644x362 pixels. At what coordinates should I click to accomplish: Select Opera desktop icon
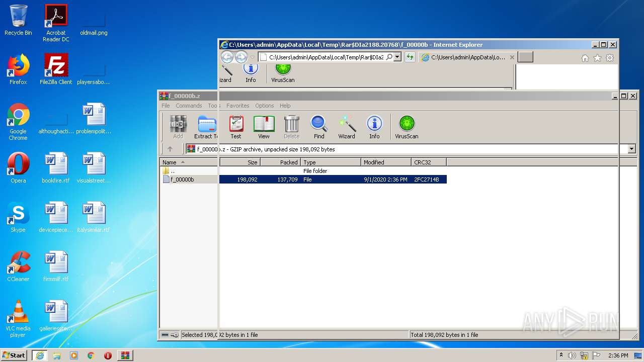18,168
